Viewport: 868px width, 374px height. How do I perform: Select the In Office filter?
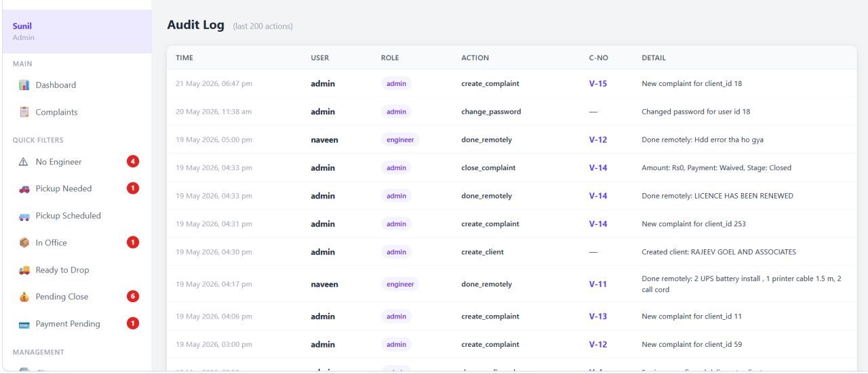(x=77, y=243)
